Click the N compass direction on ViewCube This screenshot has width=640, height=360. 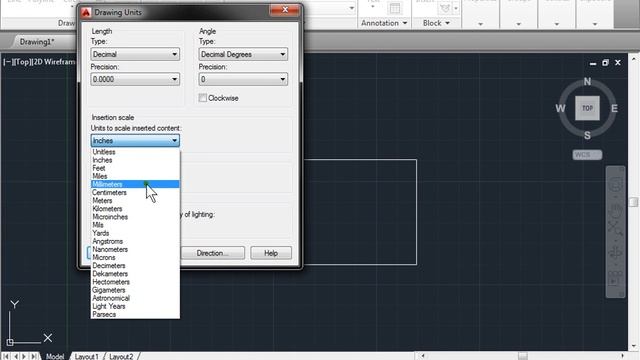coord(587,82)
